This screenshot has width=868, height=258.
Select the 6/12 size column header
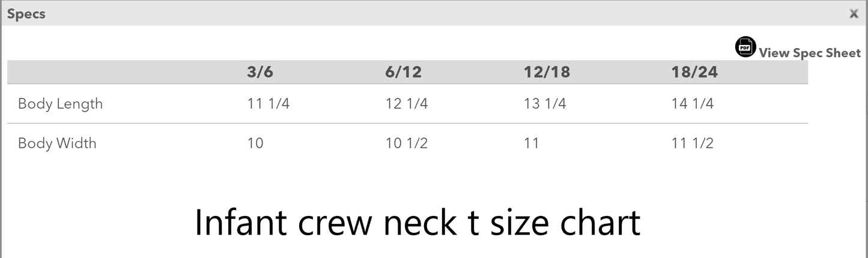[404, 73]
